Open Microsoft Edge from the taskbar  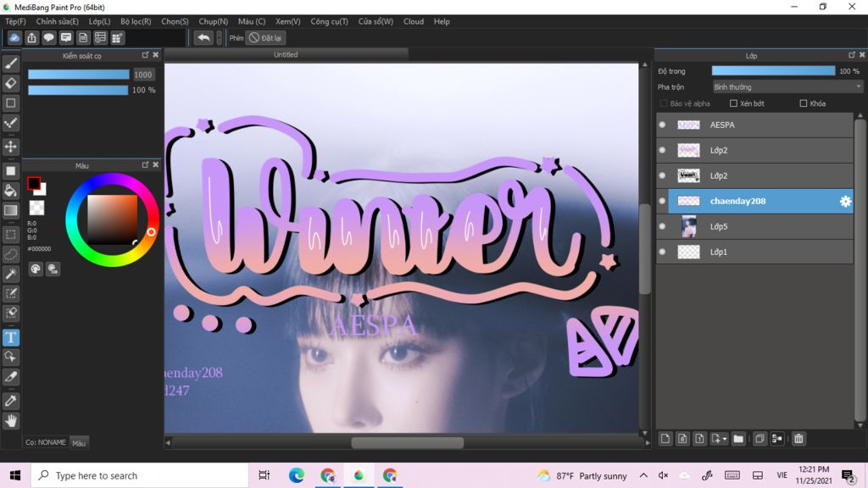[297, 475]
